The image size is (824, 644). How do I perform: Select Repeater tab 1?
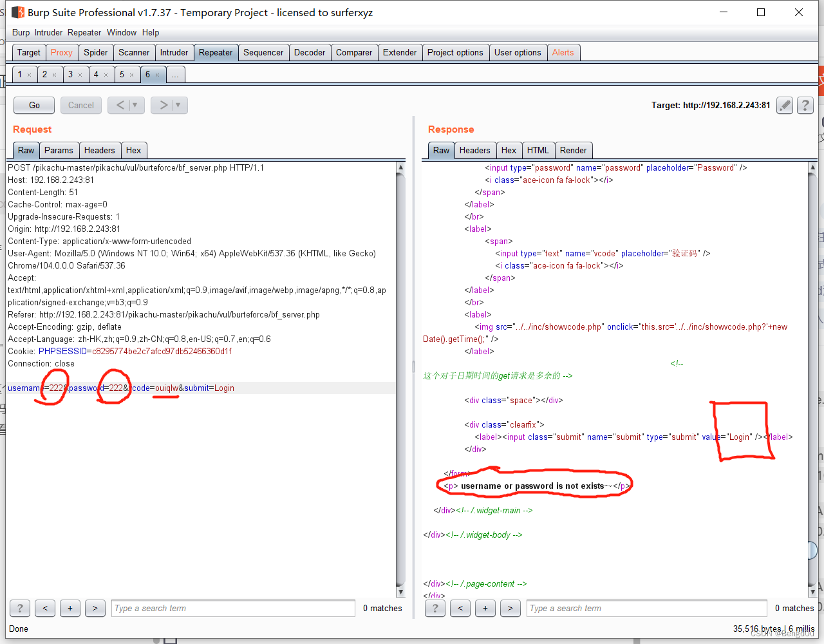click(20, 75)
